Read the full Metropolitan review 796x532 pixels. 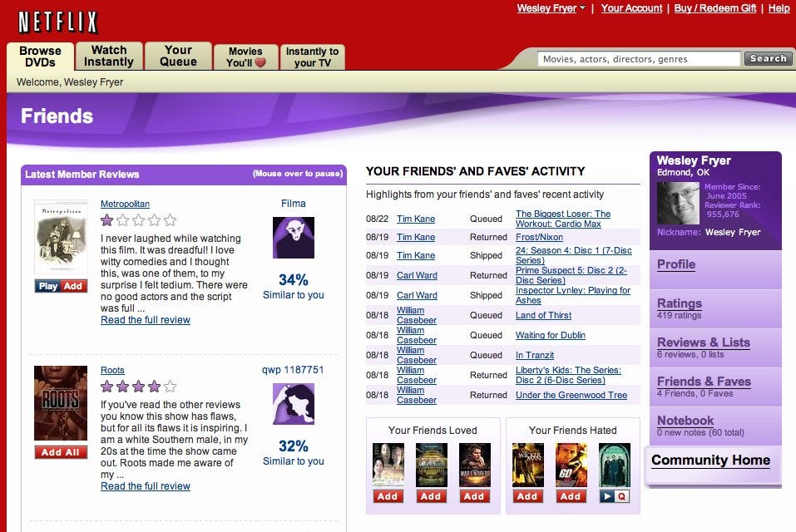(146, 320)
